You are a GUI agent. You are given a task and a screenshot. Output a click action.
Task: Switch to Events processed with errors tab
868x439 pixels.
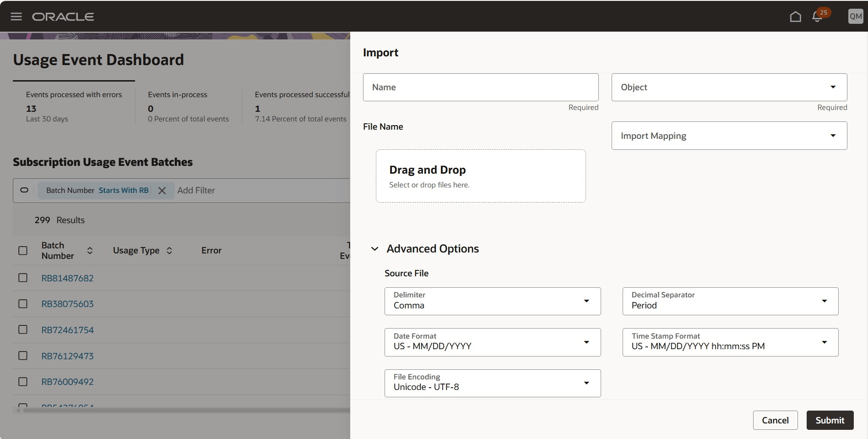click(74, 105)
